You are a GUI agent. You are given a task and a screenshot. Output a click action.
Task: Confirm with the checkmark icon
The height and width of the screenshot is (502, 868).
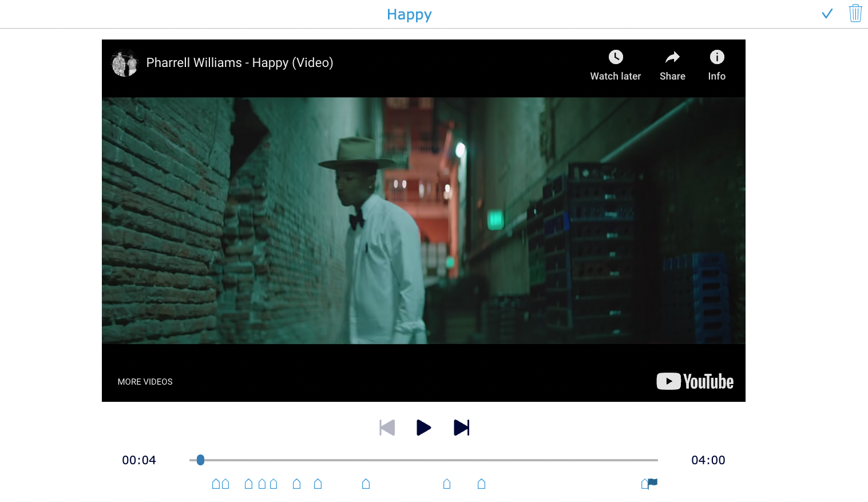point(827,14)
